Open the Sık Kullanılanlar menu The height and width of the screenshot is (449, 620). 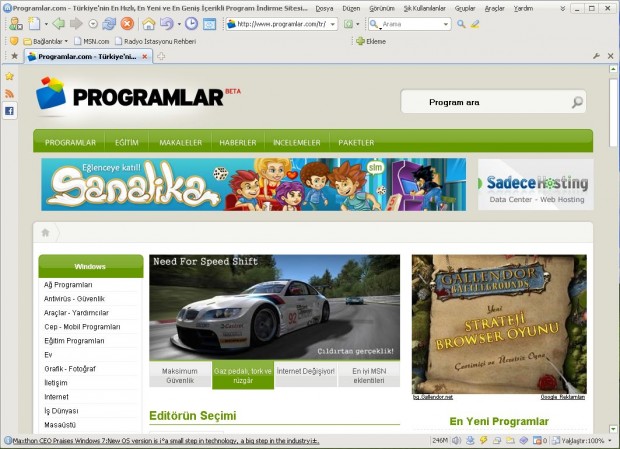pos(425,8)
